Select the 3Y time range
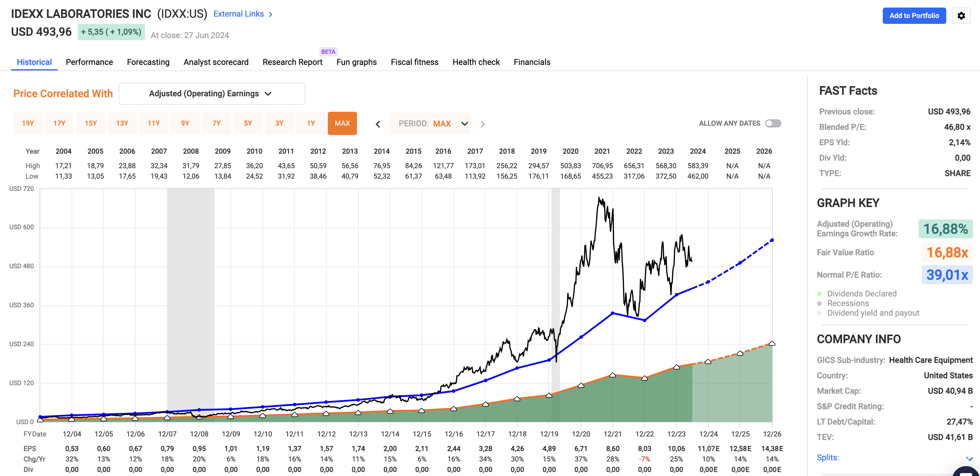980x476 pixels. click(280, 123)
